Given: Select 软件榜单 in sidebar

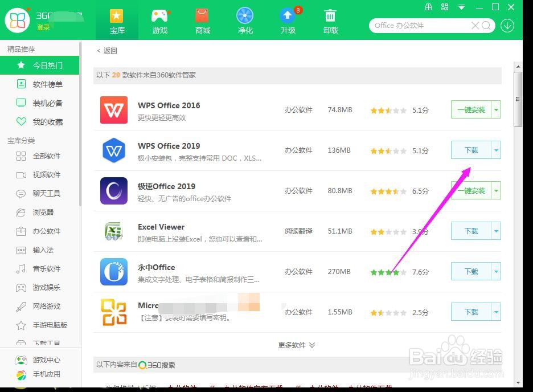Looking at the screenshot, I should [x=39, y=84].
